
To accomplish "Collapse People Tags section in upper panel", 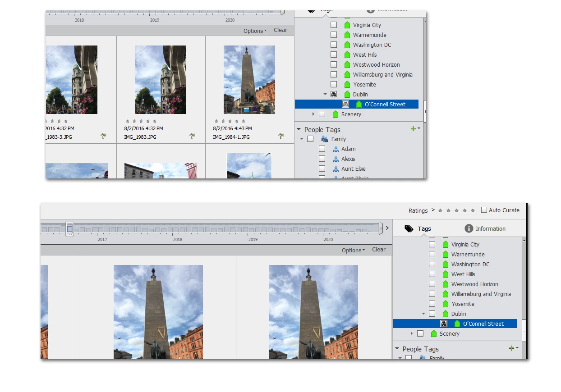I will point(299,129).
